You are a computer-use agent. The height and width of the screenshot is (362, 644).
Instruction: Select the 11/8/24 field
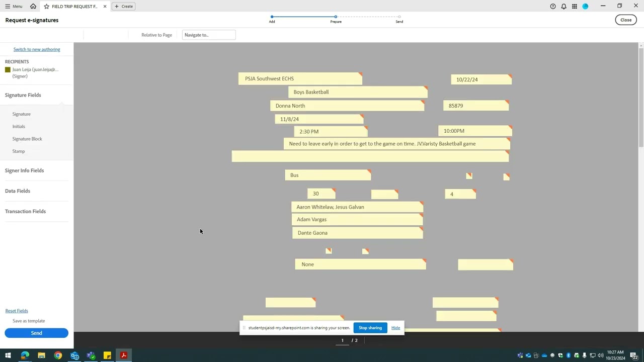319,119
